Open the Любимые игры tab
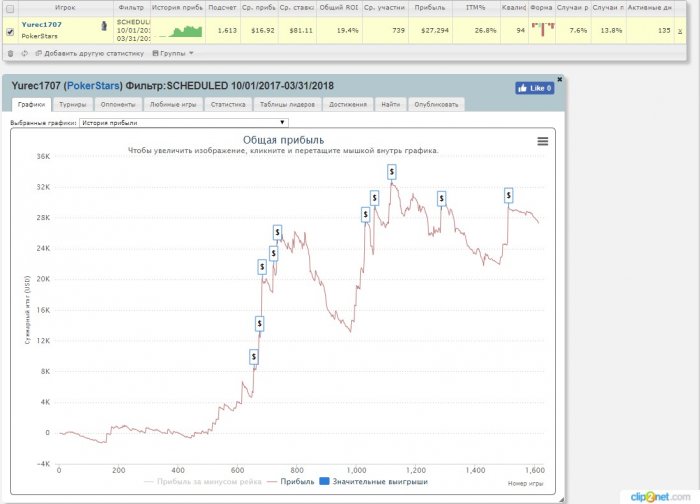The width and height of the screenshot is (700, 504). tap(173, 104)
